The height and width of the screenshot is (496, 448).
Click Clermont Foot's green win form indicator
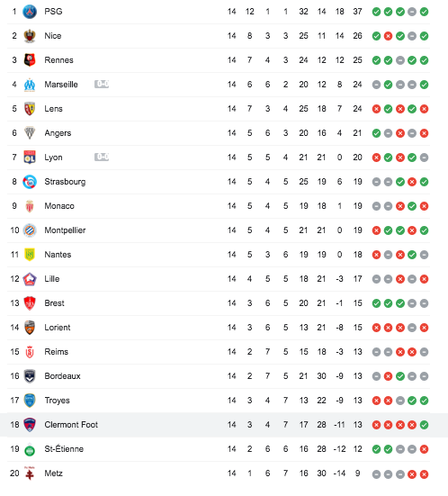(x=424, y=425)
